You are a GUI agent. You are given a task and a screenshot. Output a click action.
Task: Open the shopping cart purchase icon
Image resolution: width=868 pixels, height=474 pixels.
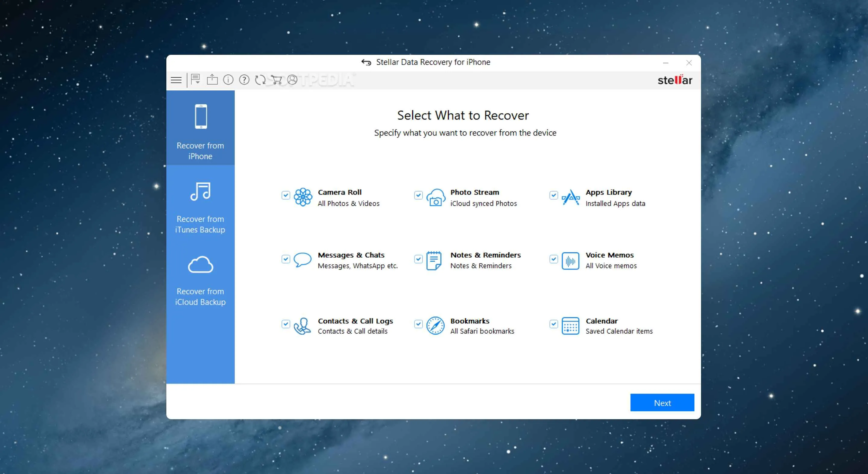click(276, 80)
